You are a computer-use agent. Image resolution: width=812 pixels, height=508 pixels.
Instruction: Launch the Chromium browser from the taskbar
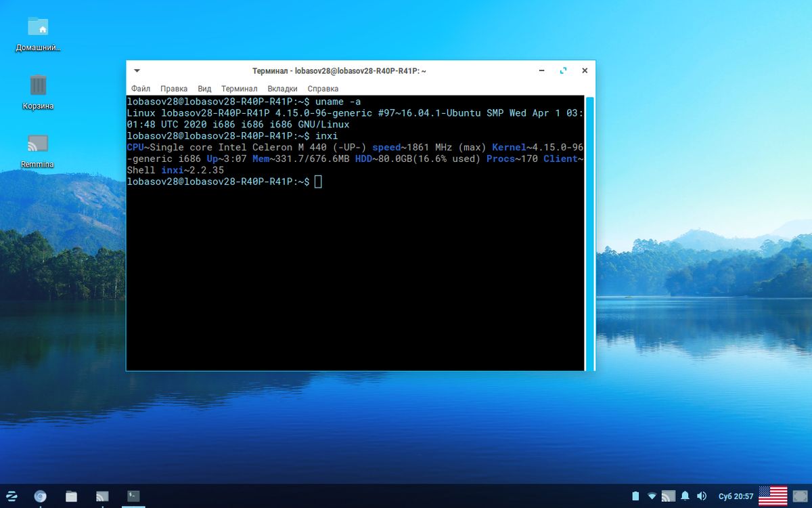click(41, 496)
